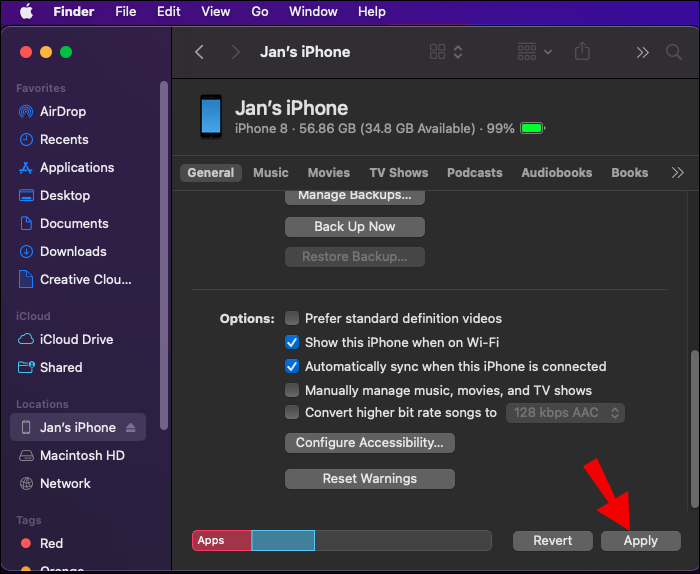The width and height of the screenshot is (700, 574).
Task: Click Back Up Now
Action: (x=355, y=227)
